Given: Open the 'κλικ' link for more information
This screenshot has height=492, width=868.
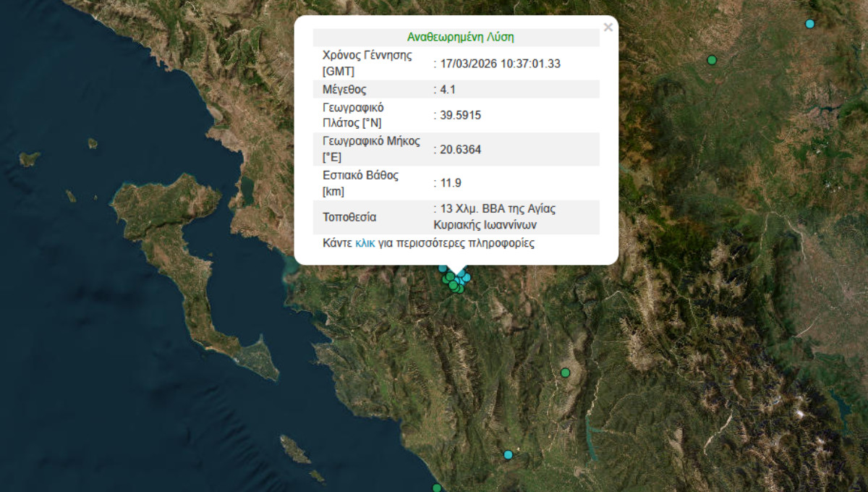Looking at the screenshot, I should click(x=365, y=243).
